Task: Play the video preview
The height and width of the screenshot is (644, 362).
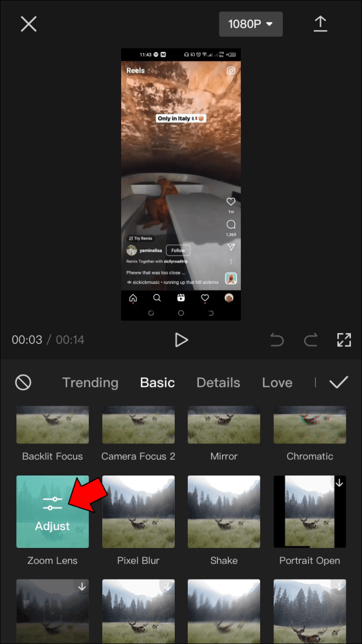Action: tap(181, 340)
